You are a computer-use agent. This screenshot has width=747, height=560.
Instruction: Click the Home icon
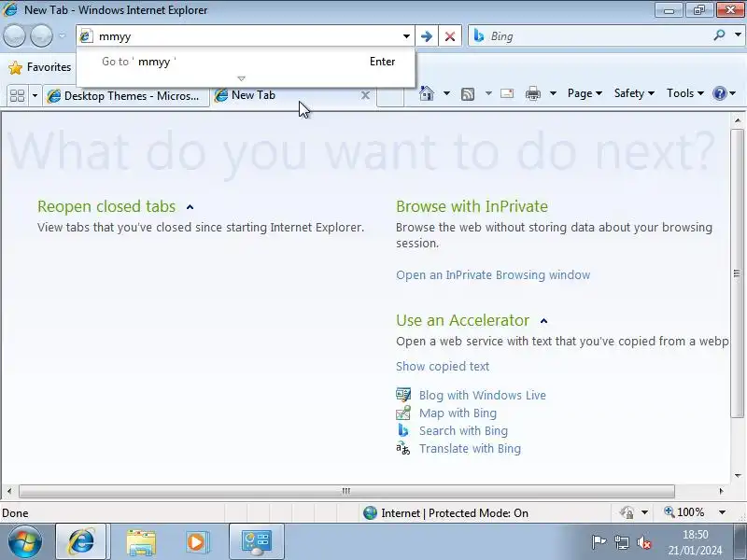427,93
